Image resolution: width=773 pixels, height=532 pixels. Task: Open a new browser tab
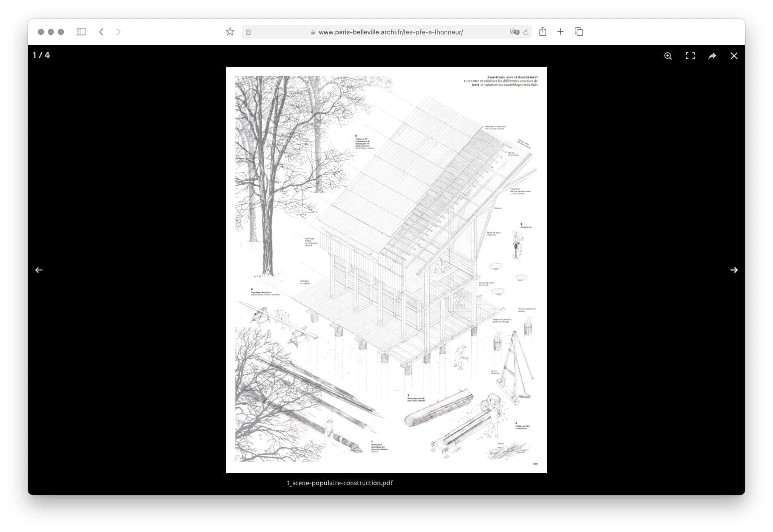[x=560, y=32]
